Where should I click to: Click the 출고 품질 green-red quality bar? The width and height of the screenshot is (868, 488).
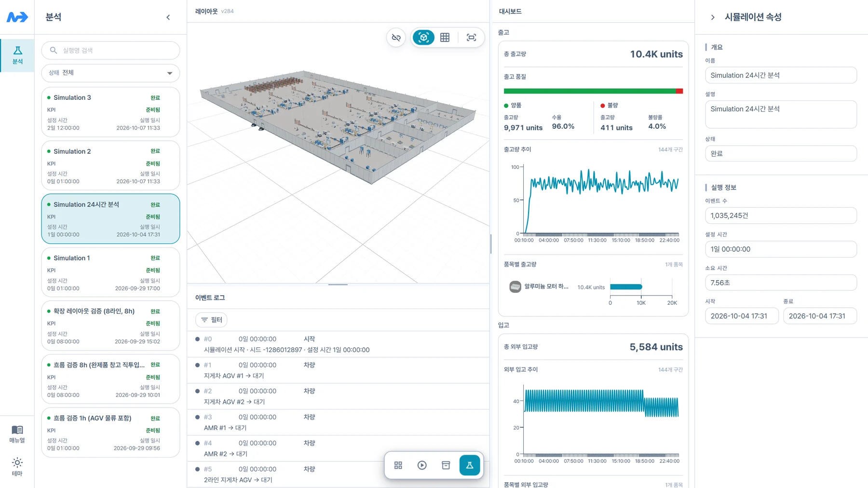click(593, 91)
